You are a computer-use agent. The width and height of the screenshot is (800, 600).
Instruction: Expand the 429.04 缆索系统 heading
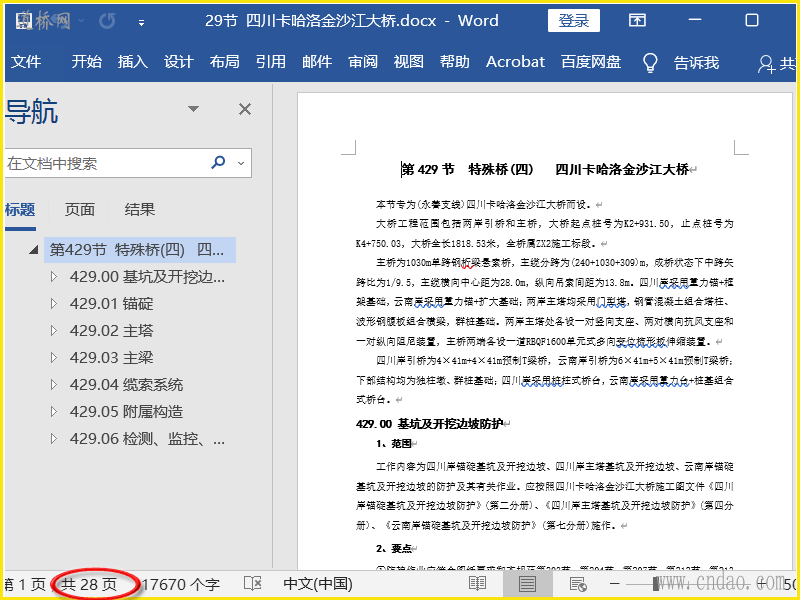point(54,385)
